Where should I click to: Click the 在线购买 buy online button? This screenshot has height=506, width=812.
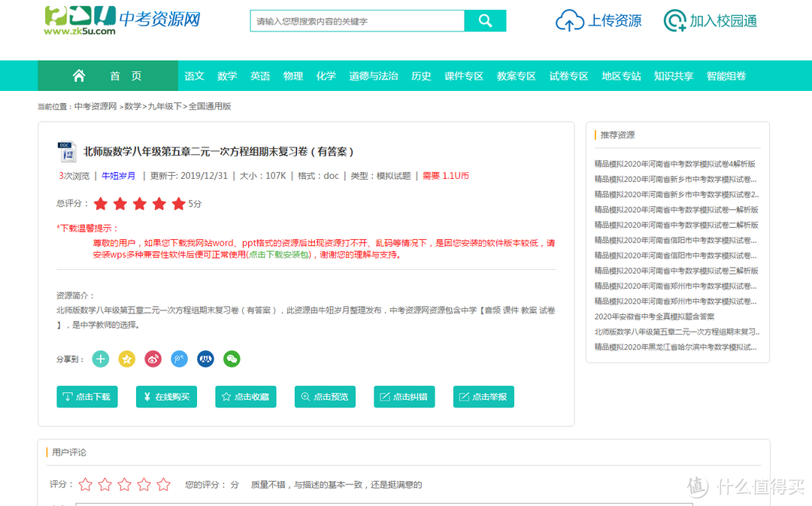(166, 397)
